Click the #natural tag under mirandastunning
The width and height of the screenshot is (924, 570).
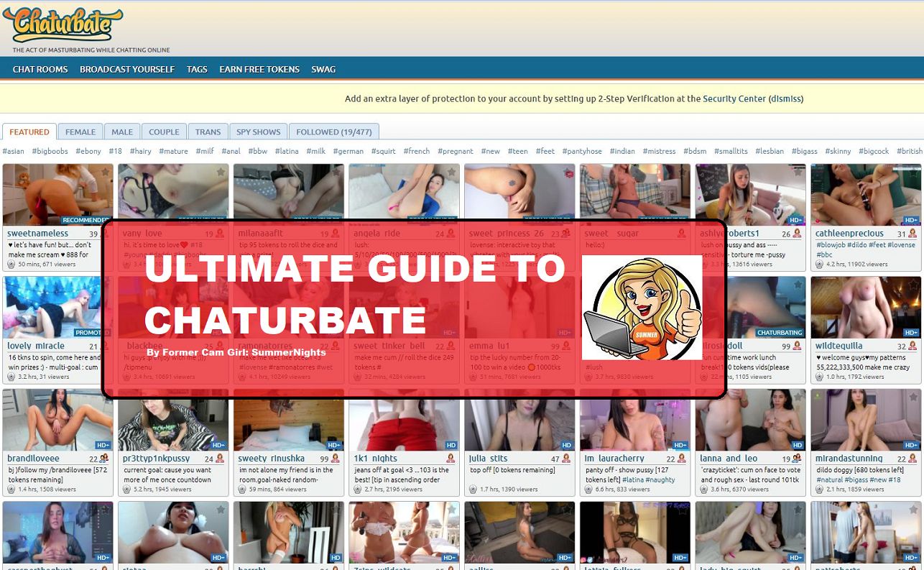click(831, 479)
